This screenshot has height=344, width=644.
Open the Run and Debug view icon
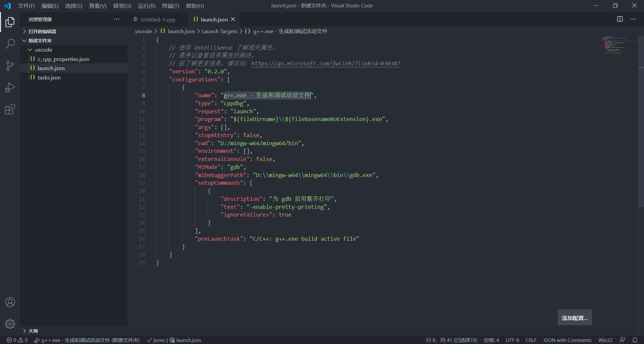point(10,88)
